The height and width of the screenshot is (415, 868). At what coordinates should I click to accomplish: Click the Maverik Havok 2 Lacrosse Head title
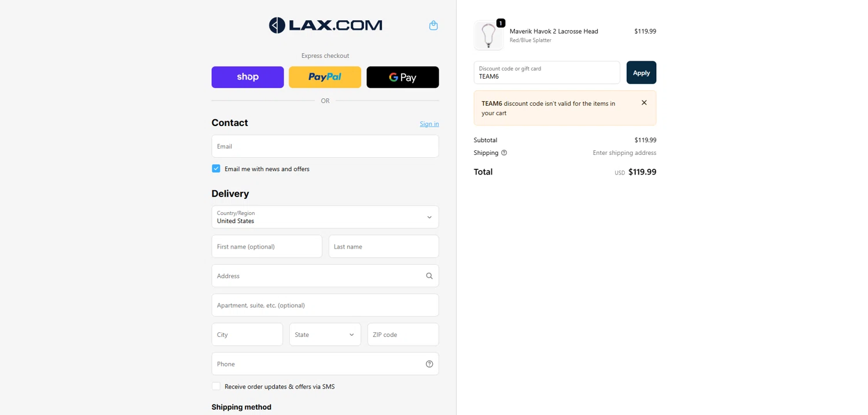pos(554,31)
